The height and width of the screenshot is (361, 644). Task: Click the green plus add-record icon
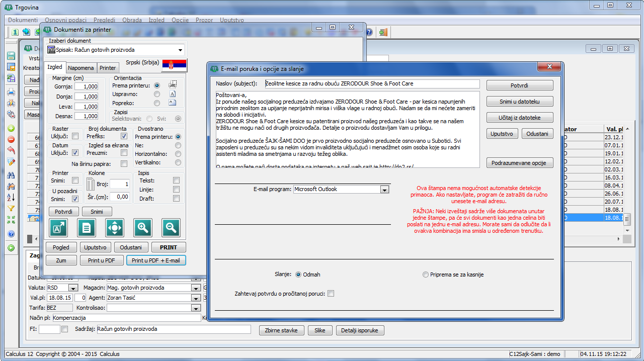point(11,128)
